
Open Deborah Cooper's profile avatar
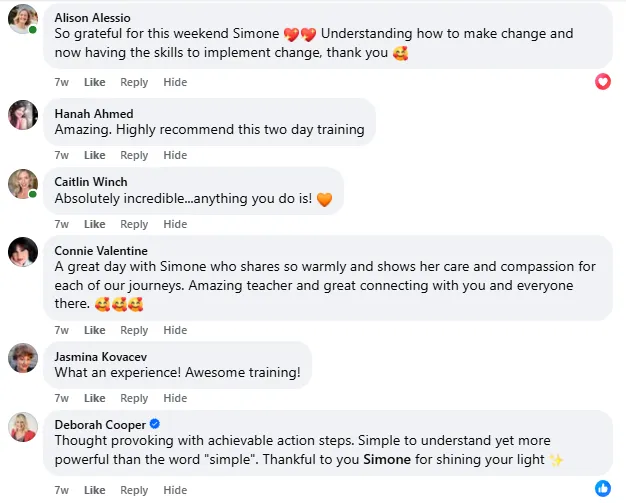22,427
